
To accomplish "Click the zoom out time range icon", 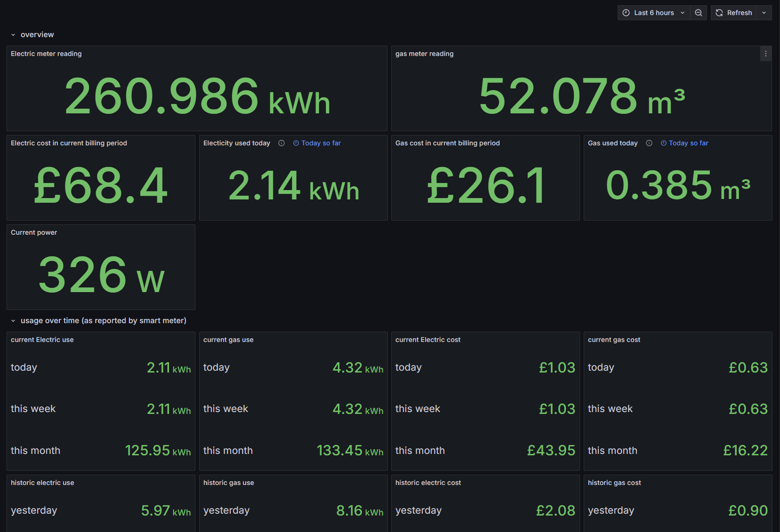I will tap(699, 13).
